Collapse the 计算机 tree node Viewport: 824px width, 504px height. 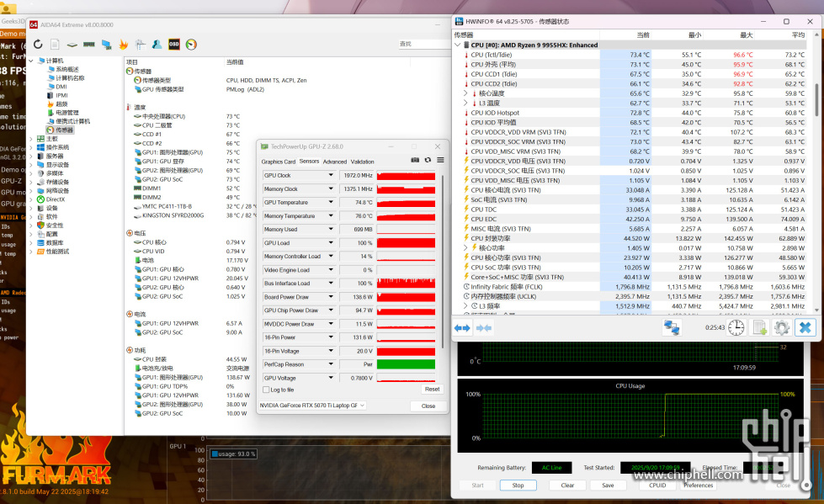click(x=31, y=61)
